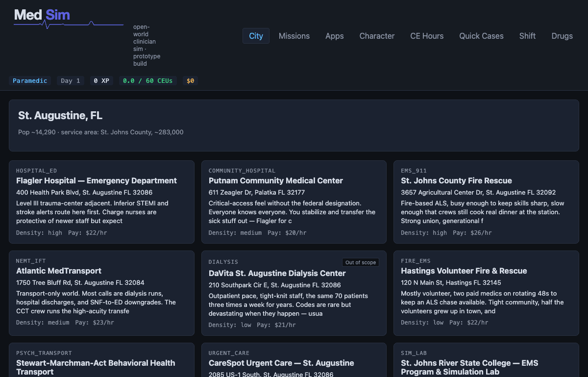Click Atlantic MedTransport pay $23/hr line
Viewport: 588px width, 377px height.
tap(95, 323)
